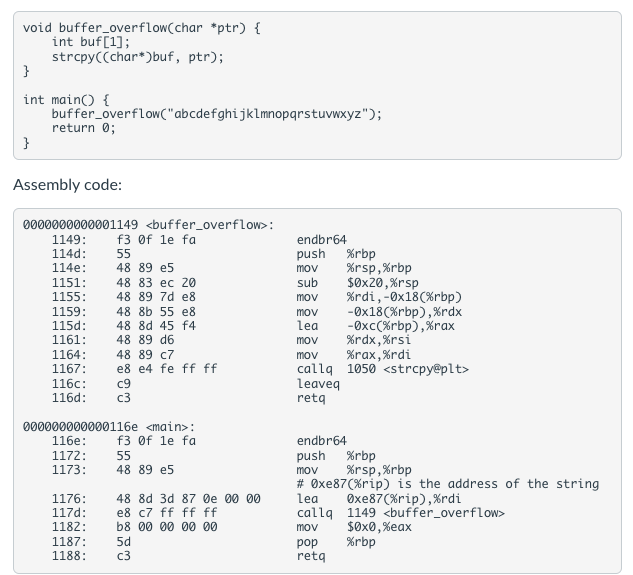Click the buffer_overflow function signature line
This screenshot has height=575, width=633.
[x=142, y=28]
